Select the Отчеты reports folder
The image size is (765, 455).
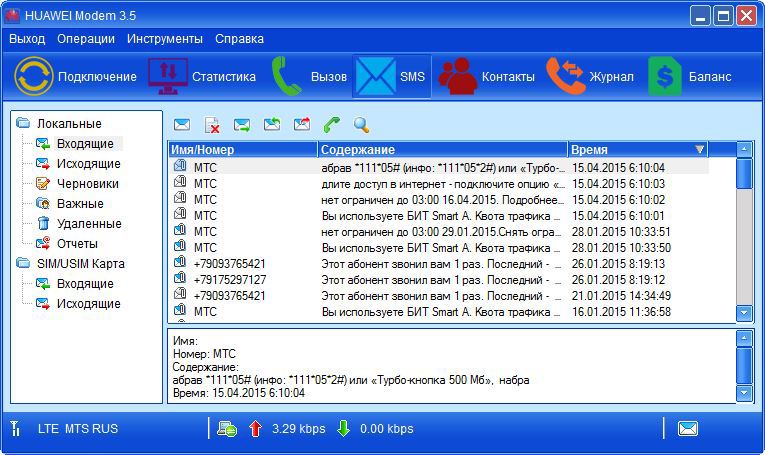tap(77, 243)
